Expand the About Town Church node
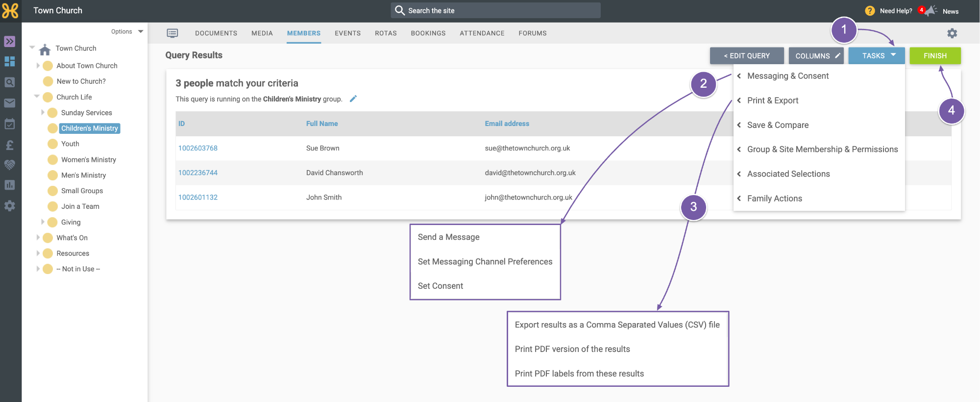This screenshot has width=980, height=402. (x=38, y=65)
